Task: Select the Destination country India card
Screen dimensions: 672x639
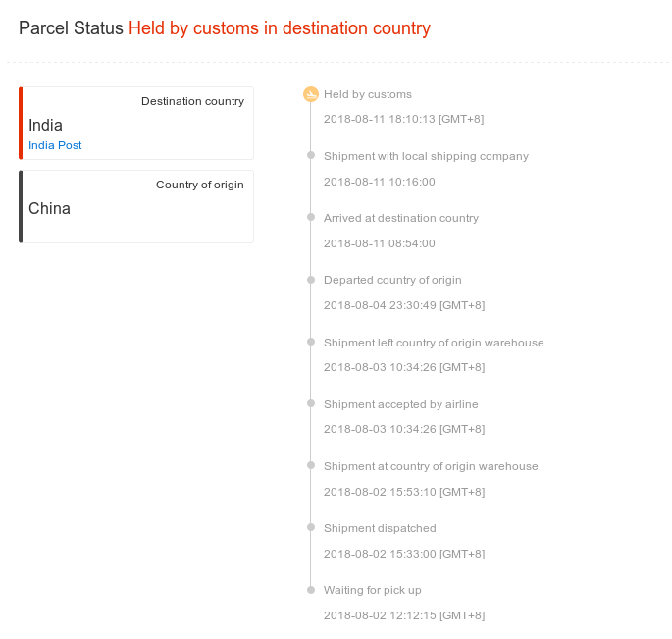Action: [x=136, y=123]
